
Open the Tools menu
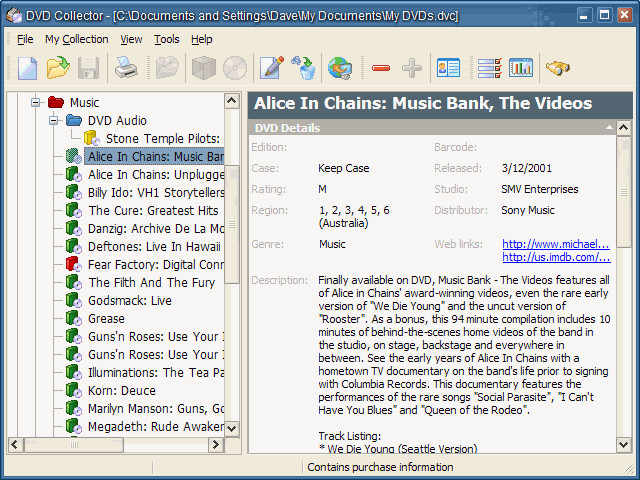pyautogui.click(x=167, y=39)
